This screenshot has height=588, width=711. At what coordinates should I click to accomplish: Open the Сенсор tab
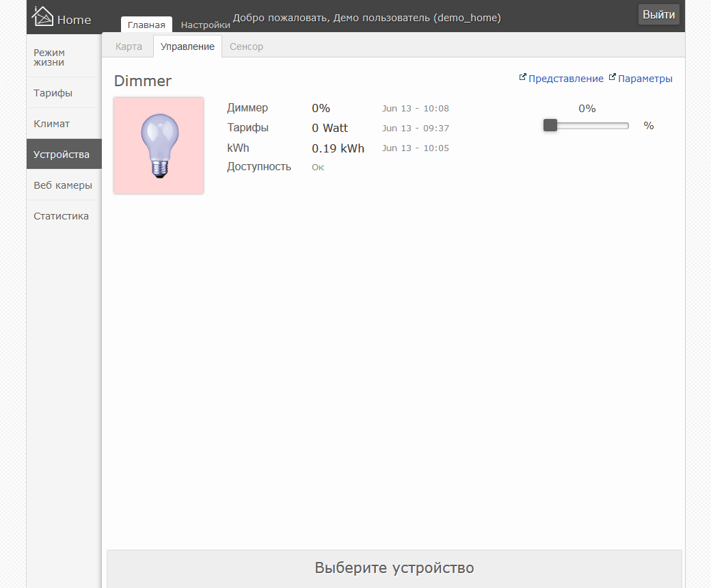click(x=246, y=46)
